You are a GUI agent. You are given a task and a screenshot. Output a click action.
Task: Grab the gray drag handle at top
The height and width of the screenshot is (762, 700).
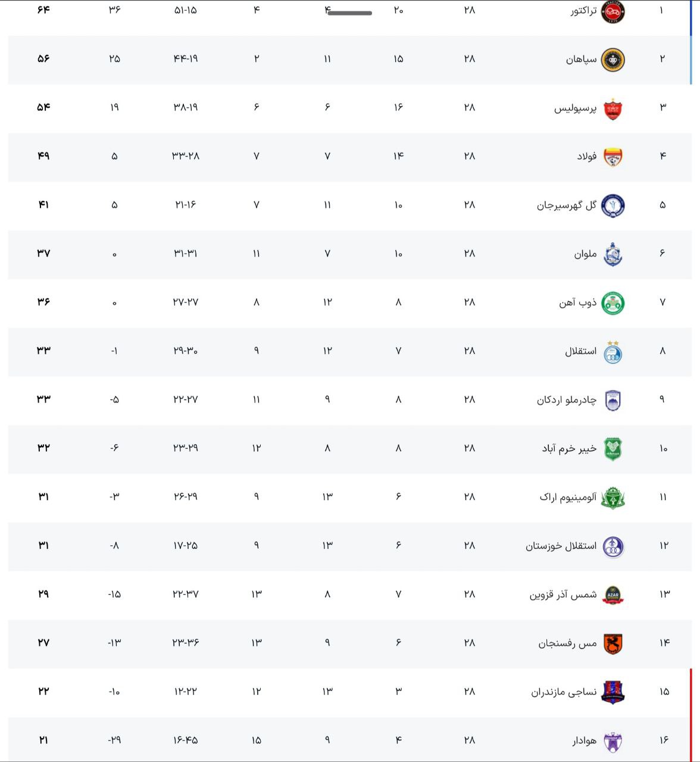point(350,13)
